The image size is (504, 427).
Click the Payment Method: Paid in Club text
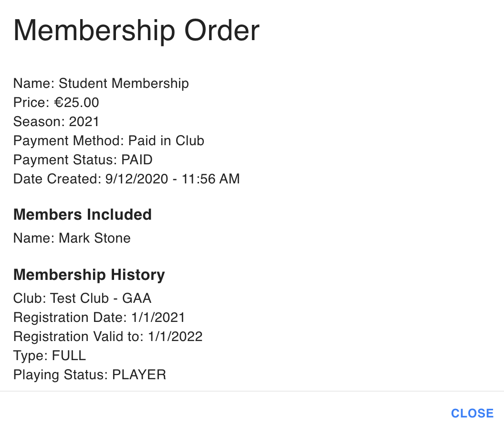109,140
